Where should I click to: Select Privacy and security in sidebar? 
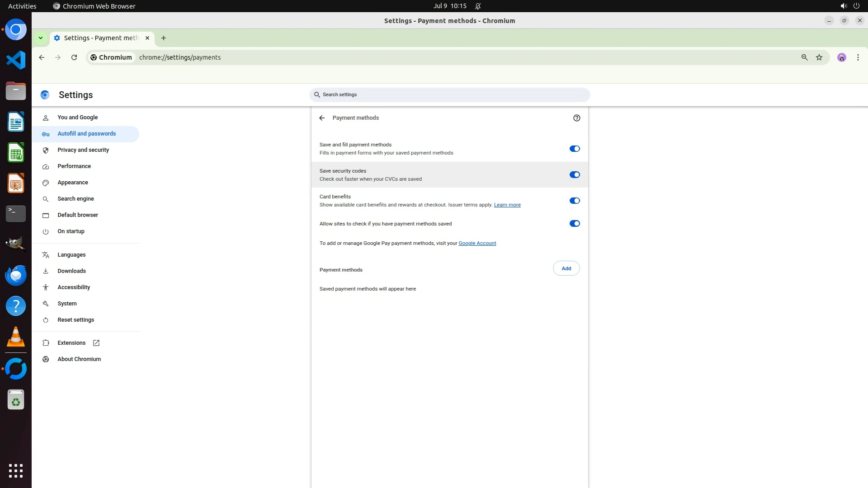click(x=83, y=150)
